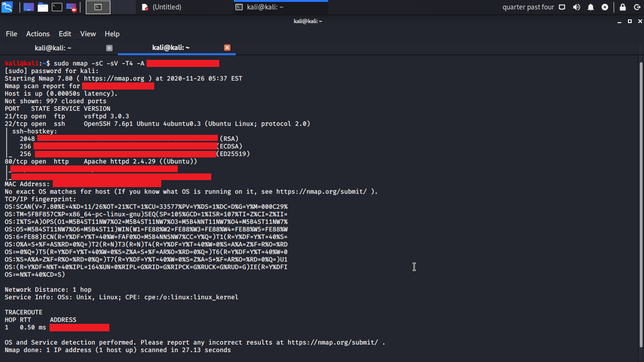This screenshot has height=362, width=644.
Task: Click the 'TRACEROUTE' heading
Action: (x=24, y=312)
